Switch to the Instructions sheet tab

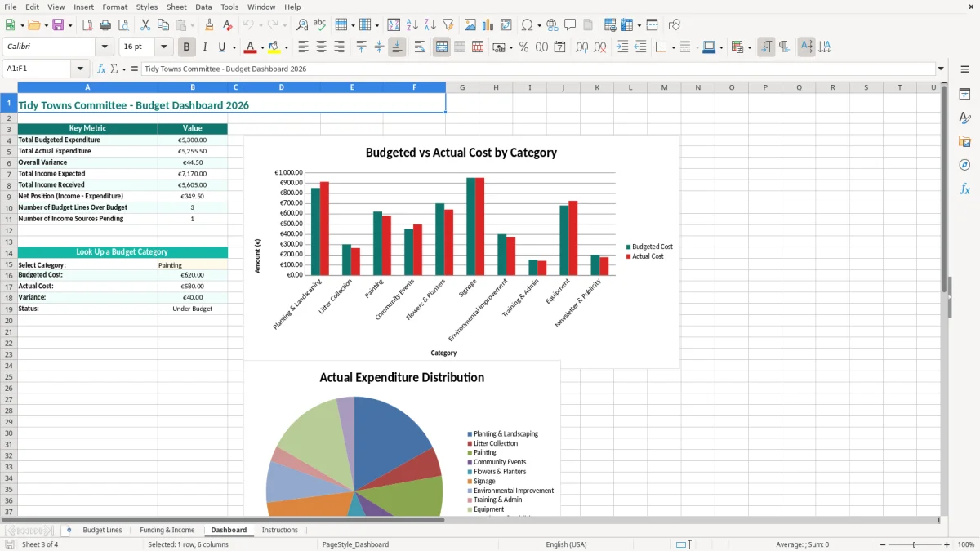[279, 530]
